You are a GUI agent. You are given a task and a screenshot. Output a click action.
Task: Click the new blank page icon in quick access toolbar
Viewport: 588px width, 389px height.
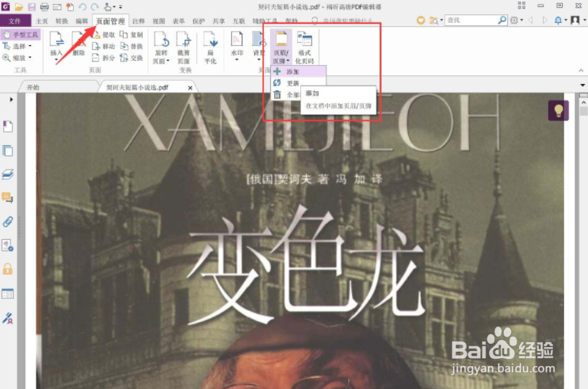click(x=70, y=6)
